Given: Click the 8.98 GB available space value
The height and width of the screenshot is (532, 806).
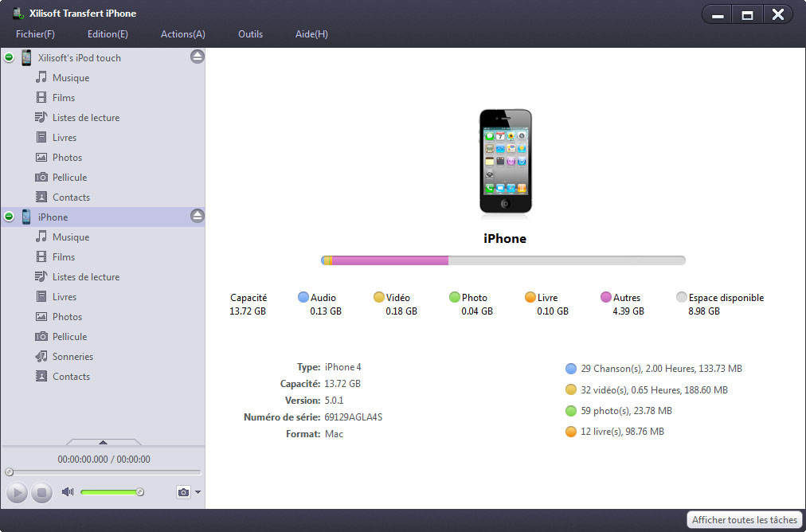Looking at the screenshot, I should tap(704, 311).
